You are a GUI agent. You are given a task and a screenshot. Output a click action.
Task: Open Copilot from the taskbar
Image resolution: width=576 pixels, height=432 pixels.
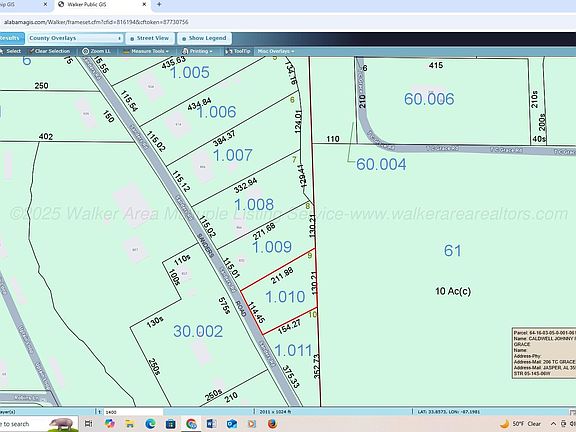pyautogui.click(x=109, y=424)
